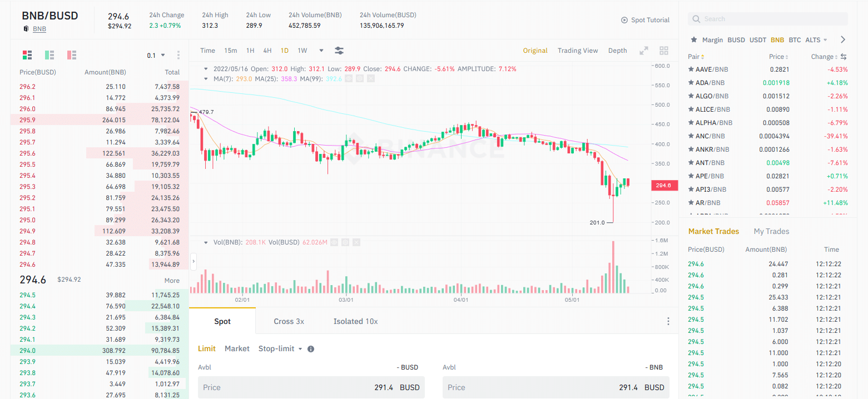This screenshot has height=399, width=868.
Task: Open order book options three-dot menu
Action: [x=178, y=55]
